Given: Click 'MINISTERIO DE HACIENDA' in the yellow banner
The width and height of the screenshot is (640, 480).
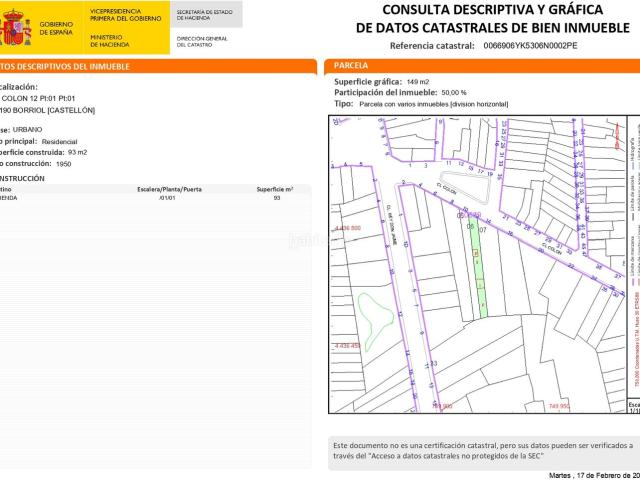Looking at the screenshot, I should (x=109, y=41).
